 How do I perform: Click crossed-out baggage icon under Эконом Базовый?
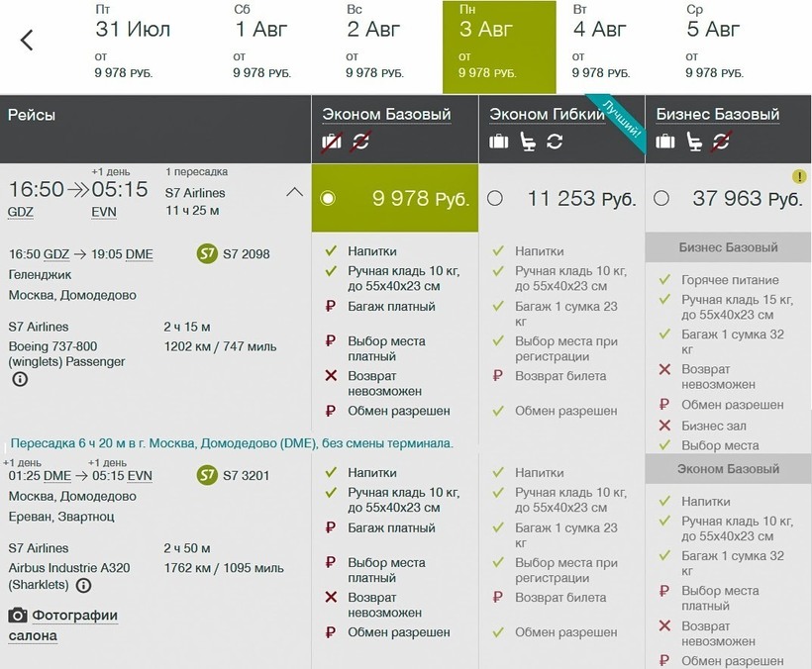pyautogui.click(x=332, y=142)
